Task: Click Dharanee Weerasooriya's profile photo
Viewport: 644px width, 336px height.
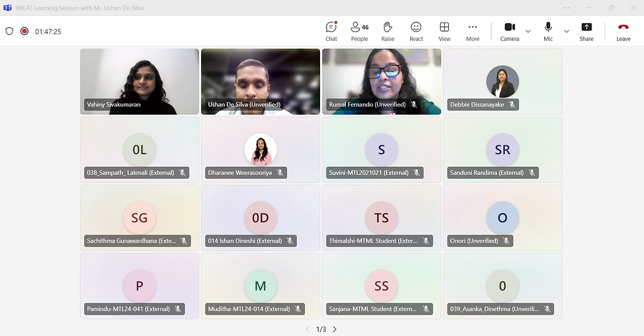Action: pos(260,149)
